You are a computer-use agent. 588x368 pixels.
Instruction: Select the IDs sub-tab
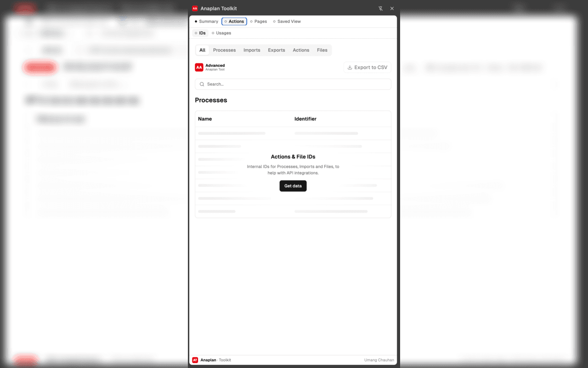coord(200,33)
